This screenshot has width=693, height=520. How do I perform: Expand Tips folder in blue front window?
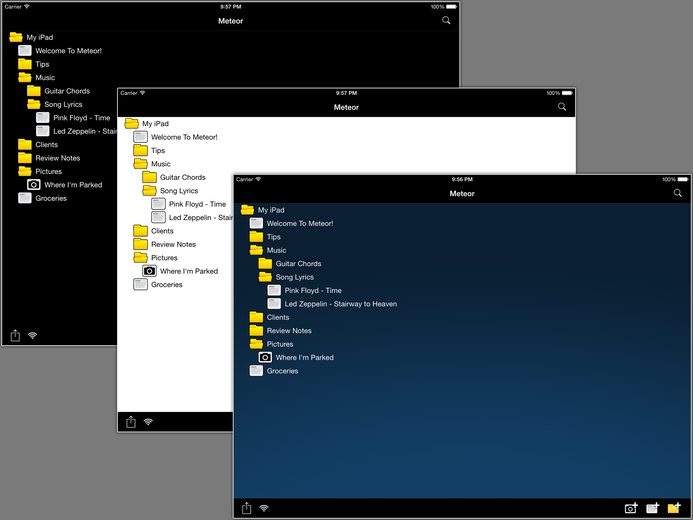(256, 237)
